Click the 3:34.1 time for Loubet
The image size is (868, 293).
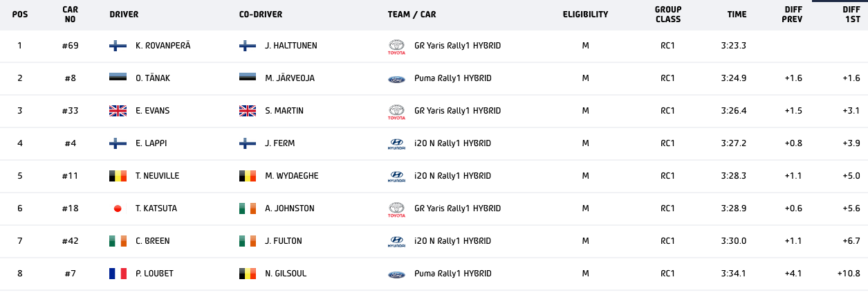(733, 274)
